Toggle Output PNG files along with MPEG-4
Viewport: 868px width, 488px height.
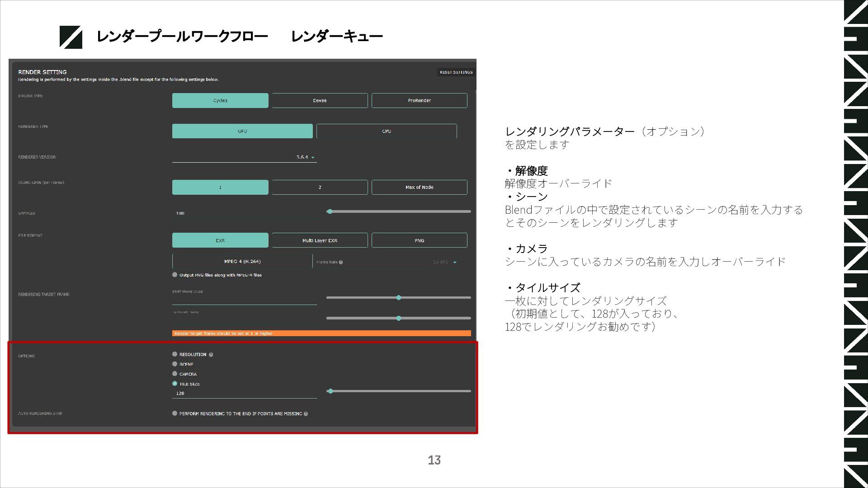[x=175, y=275]
